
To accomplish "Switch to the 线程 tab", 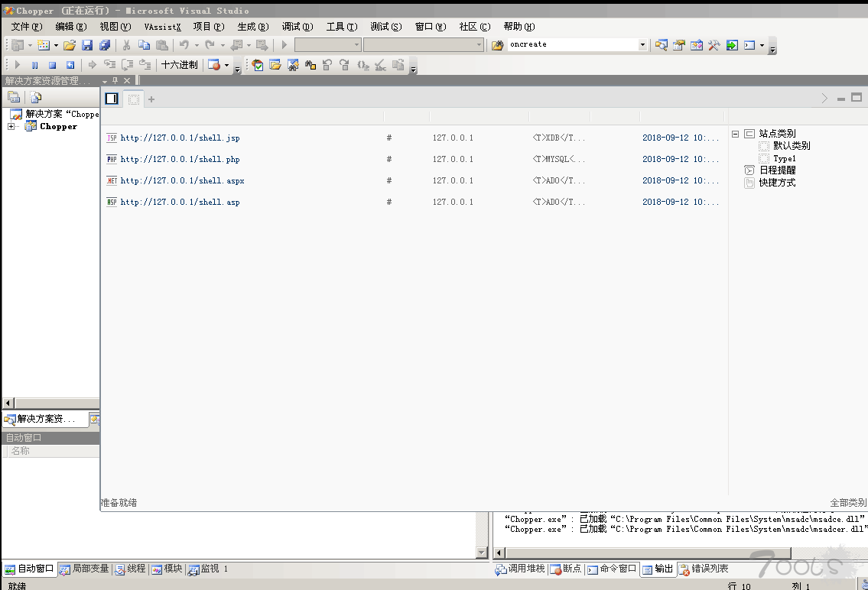I will click(x=130, y=569).
